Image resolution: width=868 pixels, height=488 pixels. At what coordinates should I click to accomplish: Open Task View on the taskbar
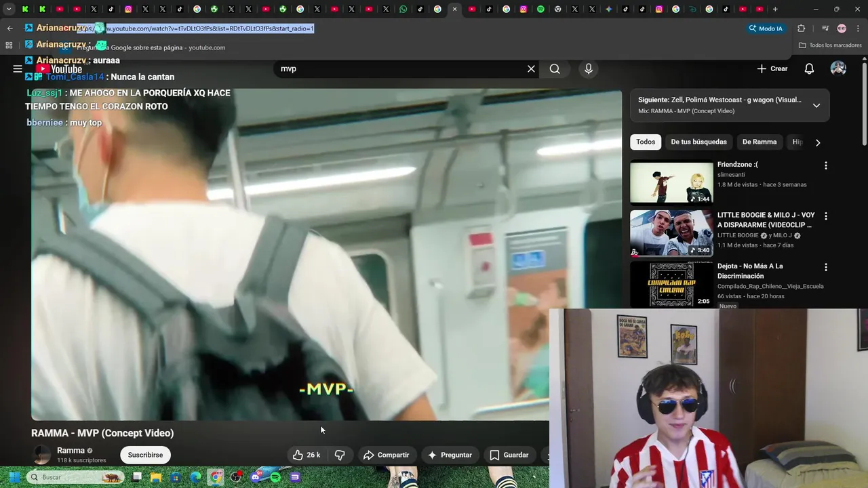[x=137, y=477]
